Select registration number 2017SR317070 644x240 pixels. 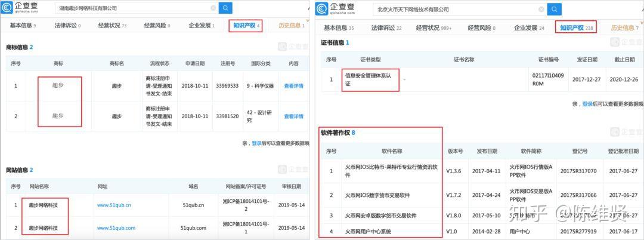[x=578, y=171]
